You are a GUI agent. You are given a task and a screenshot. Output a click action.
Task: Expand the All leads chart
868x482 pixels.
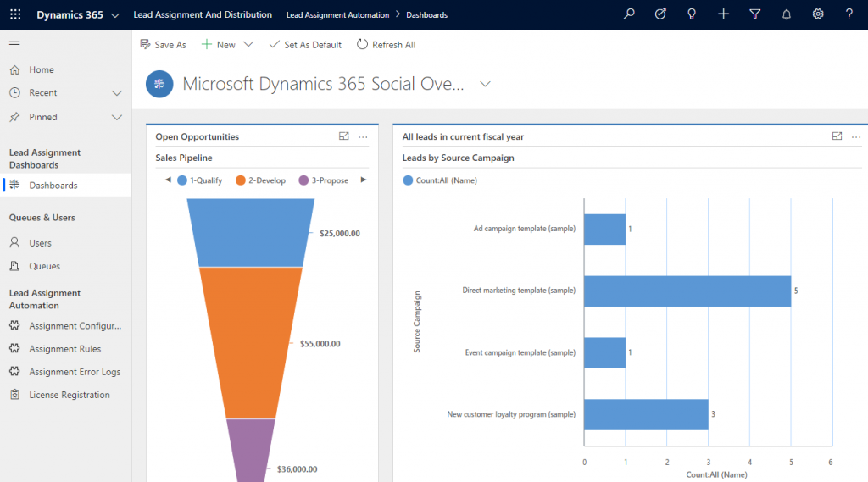click(837, 136)
